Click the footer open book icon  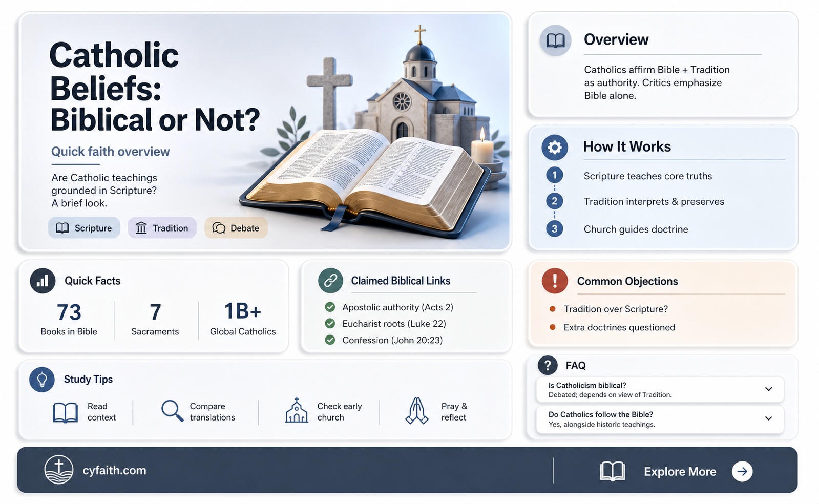coord(613,471)
